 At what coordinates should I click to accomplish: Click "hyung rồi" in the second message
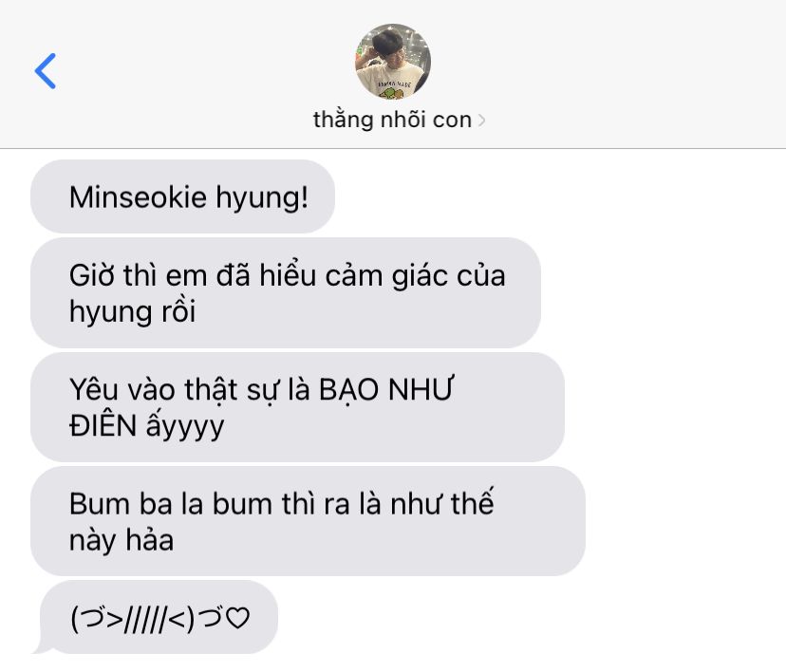[132, 311]
